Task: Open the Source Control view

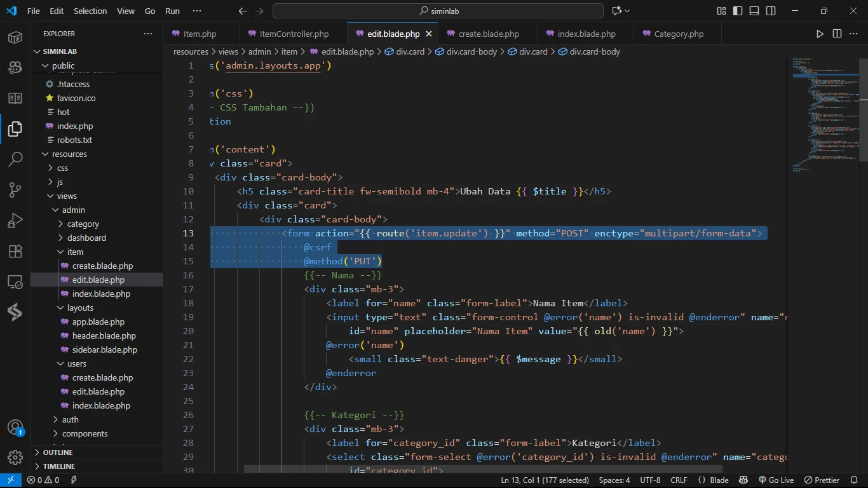Action: click(x=15, y=189)
